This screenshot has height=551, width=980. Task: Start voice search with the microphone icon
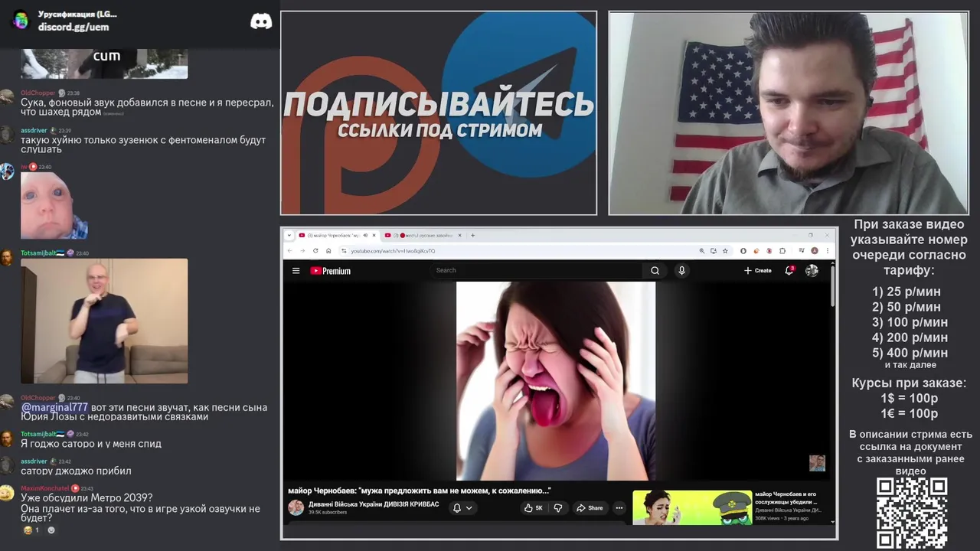[681, 270]
